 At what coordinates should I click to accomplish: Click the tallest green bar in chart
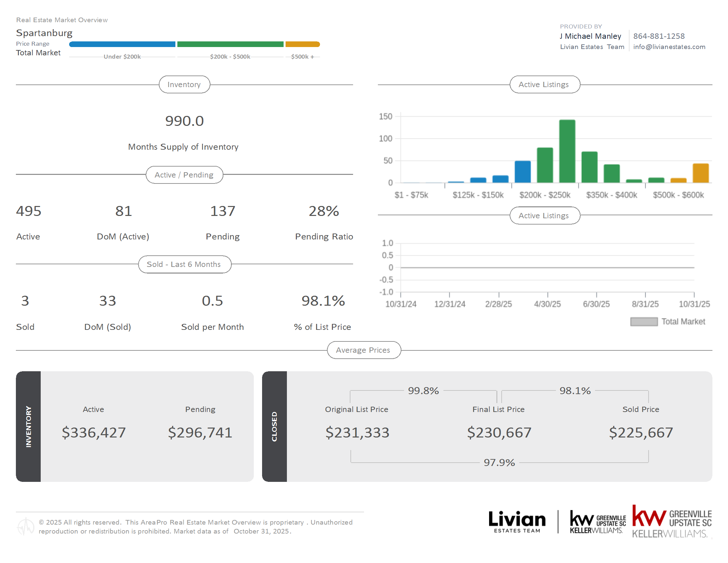[x=567, y=151]
